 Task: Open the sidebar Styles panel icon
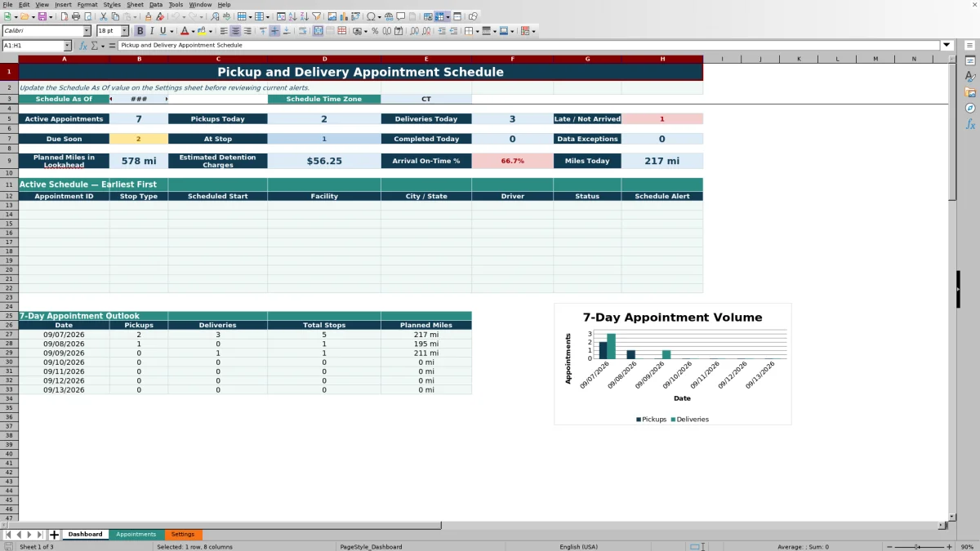[970, 76]
